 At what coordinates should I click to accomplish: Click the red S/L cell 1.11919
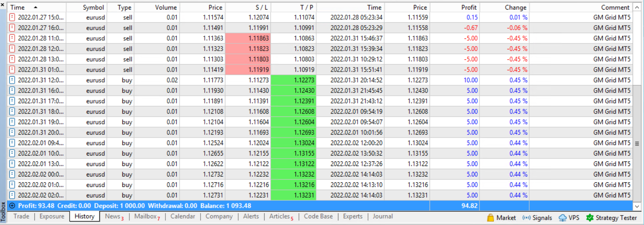(x=248, y=70)
